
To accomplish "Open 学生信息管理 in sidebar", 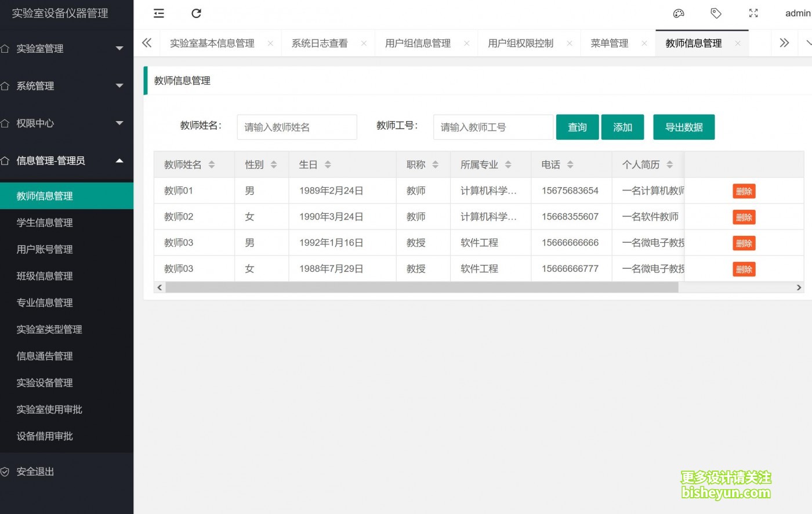I will (x=67, y=223).
